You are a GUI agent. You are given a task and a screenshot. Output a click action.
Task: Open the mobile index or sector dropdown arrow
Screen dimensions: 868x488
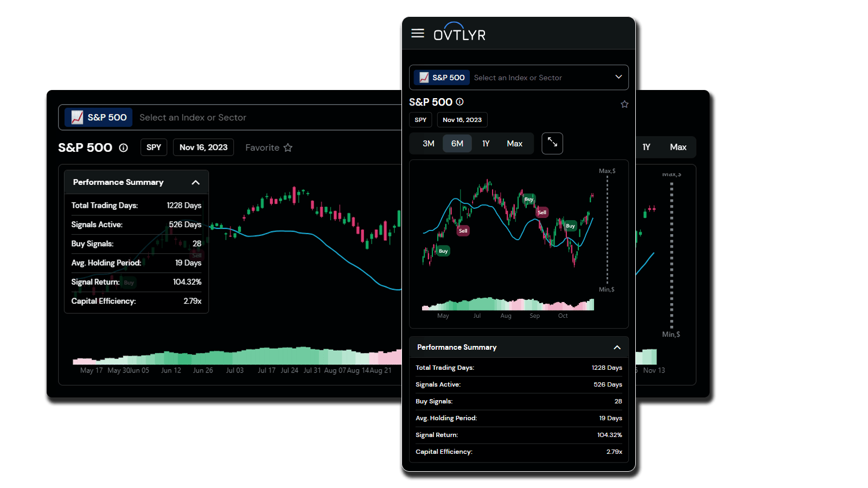click(x=618, y=77)
